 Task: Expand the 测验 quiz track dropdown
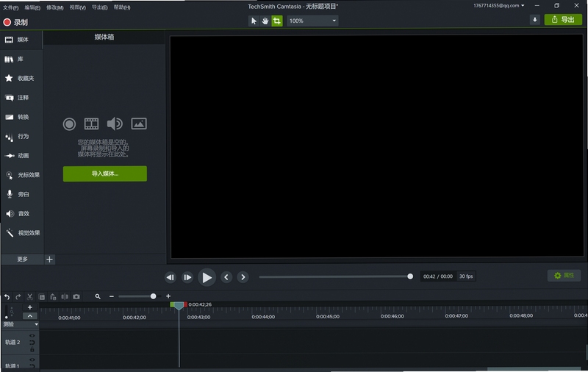click(36, 324)
